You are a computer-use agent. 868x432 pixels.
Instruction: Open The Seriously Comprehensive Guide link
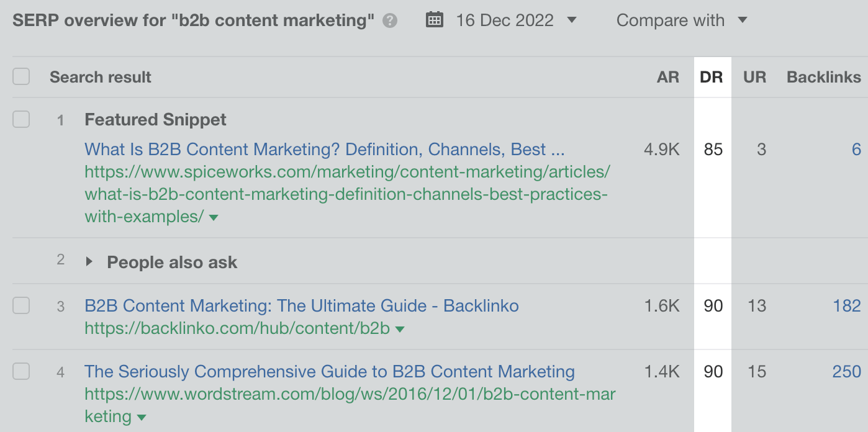coord(330,371)
